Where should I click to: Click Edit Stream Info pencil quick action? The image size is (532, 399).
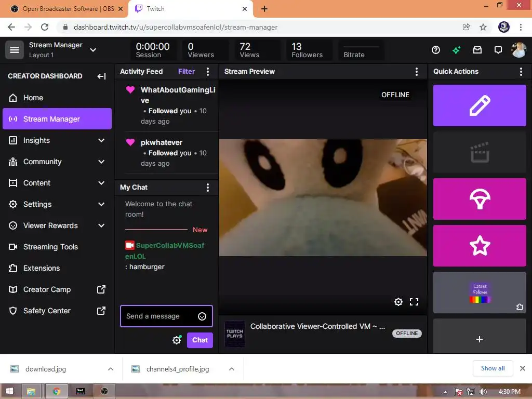click(480, 105)
